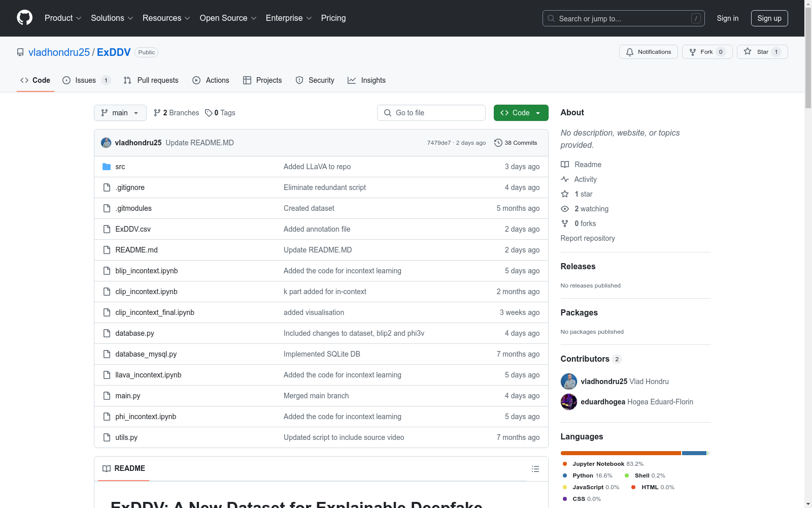Click the Jupyter Notebook orange language bar
Viewport: 812px width, 508px height.
pos(621,453)
